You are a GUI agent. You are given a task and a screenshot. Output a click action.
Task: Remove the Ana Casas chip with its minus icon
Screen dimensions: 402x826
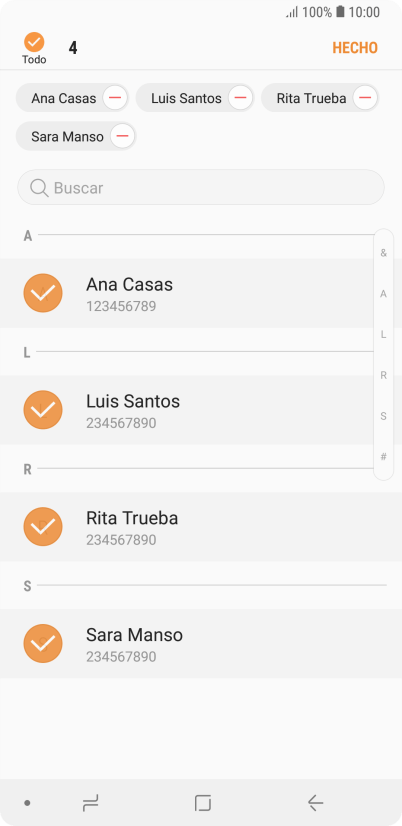click(115, 98)
